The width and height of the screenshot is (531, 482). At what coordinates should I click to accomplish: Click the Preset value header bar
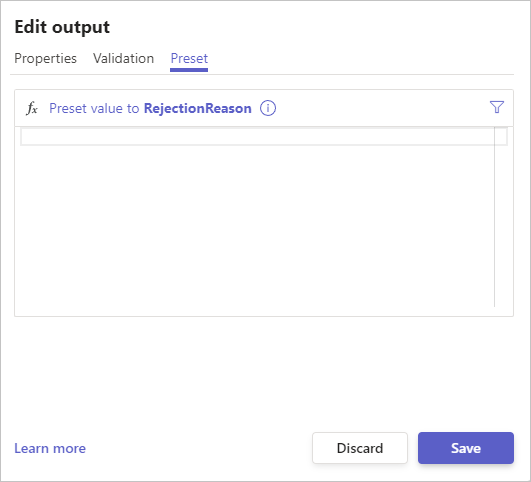264,108
